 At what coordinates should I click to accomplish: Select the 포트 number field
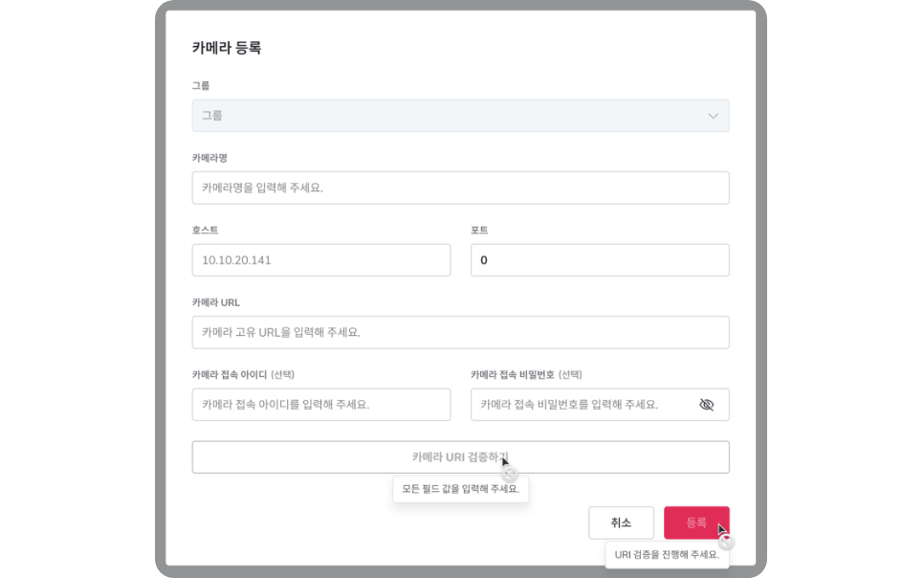(x=600, y=260)
